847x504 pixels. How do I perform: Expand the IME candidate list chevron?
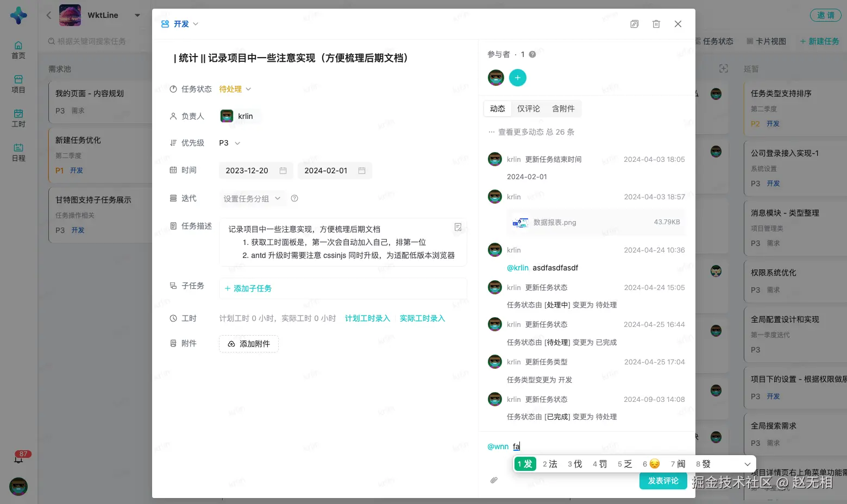[x=747, y=464]
